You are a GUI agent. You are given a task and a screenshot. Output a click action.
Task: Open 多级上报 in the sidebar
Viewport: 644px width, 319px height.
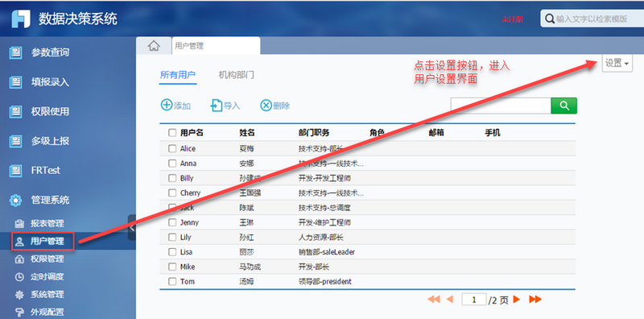(x=50, y=142)
